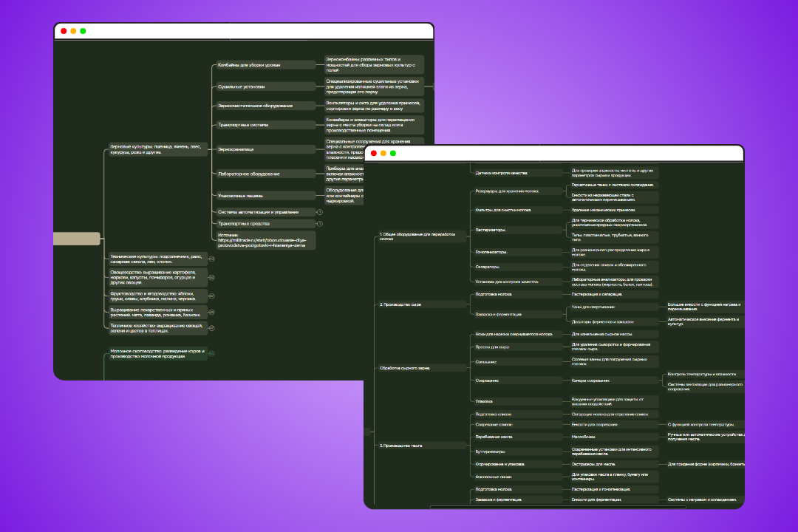The height and width of the screenshot is (532, 798).
Task: Click the Пастеризация и сепарация text
Action: click(597, 294)
